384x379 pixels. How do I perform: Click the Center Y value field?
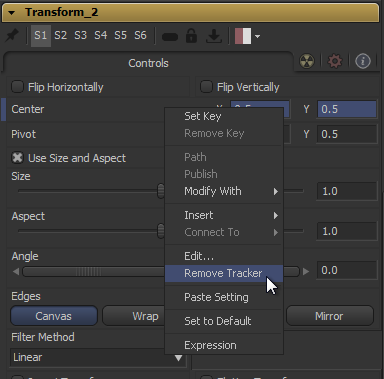(347, 109)
